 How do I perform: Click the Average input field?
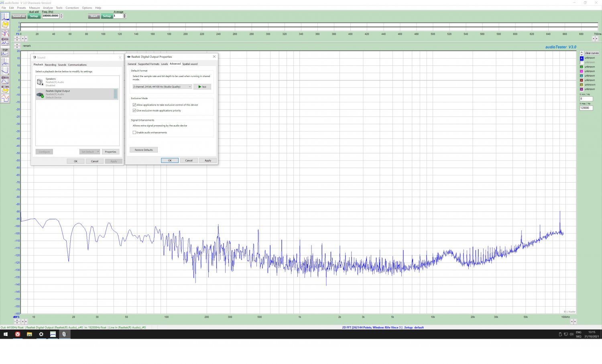(118, 16)
